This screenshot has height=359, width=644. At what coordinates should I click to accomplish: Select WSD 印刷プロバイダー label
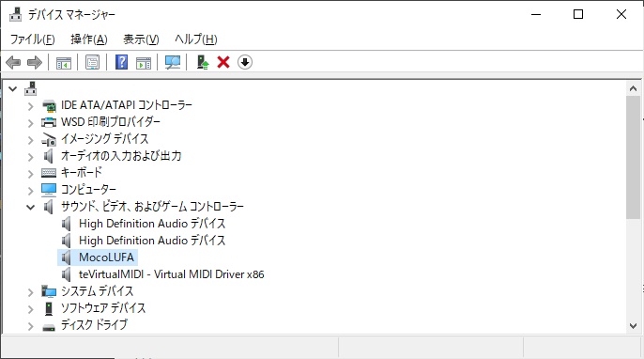click(111, 122)
